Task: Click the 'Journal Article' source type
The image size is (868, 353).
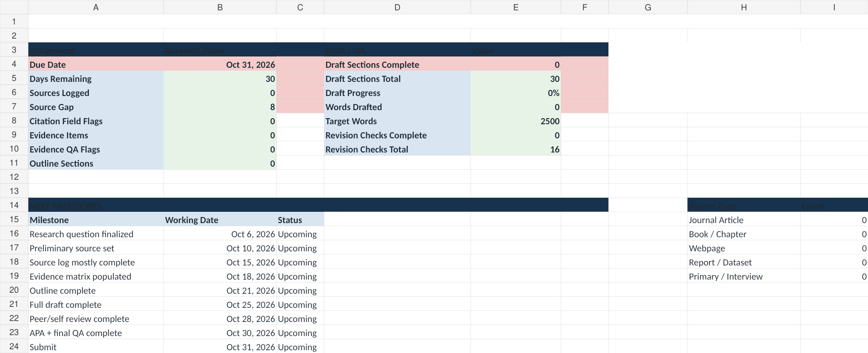Action: coord(744,220)
